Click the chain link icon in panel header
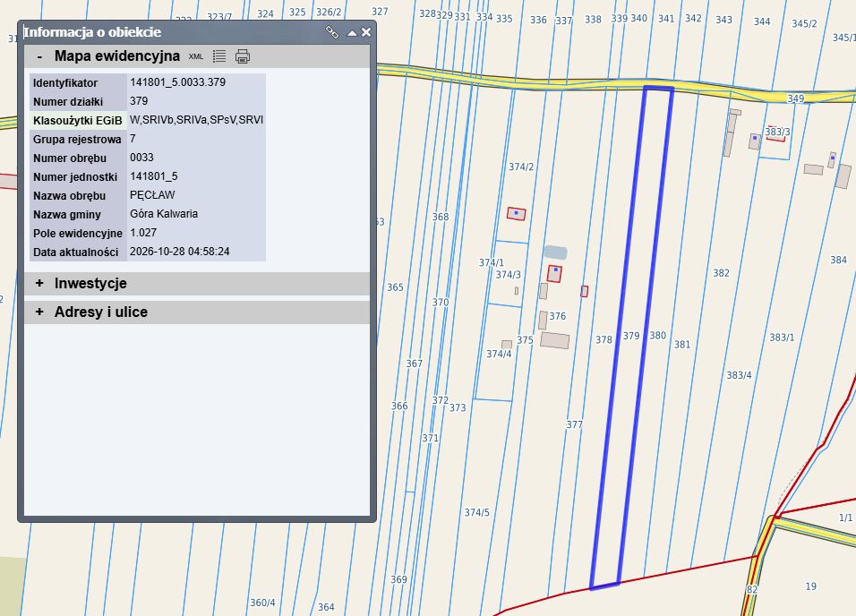This screenshot has height=616, width=856. (332, 32)
